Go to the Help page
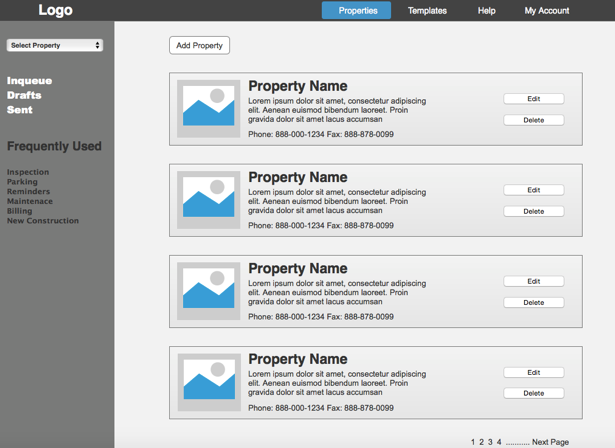The height and width of the screenshot is (448, 615). [486, 11]
